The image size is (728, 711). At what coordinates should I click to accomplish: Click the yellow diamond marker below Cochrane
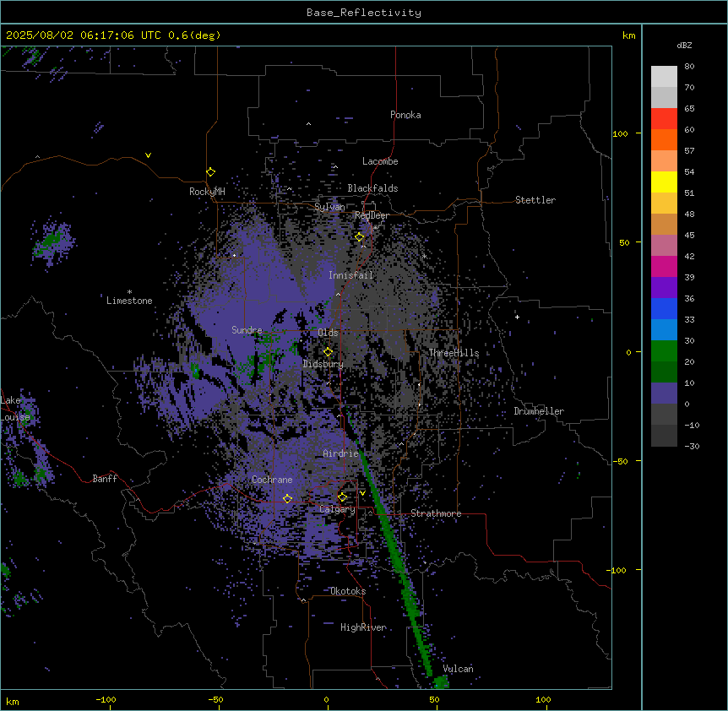click(287, 499)
